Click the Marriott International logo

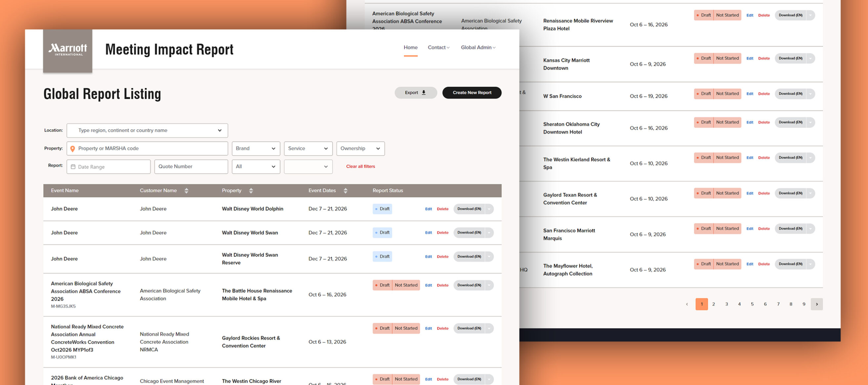(x=68, y=51)
